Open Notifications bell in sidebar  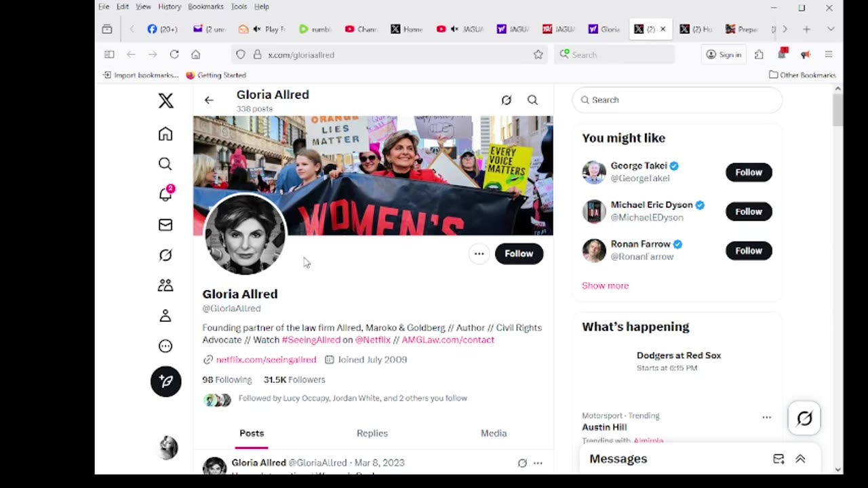click(x=165, y=194)
